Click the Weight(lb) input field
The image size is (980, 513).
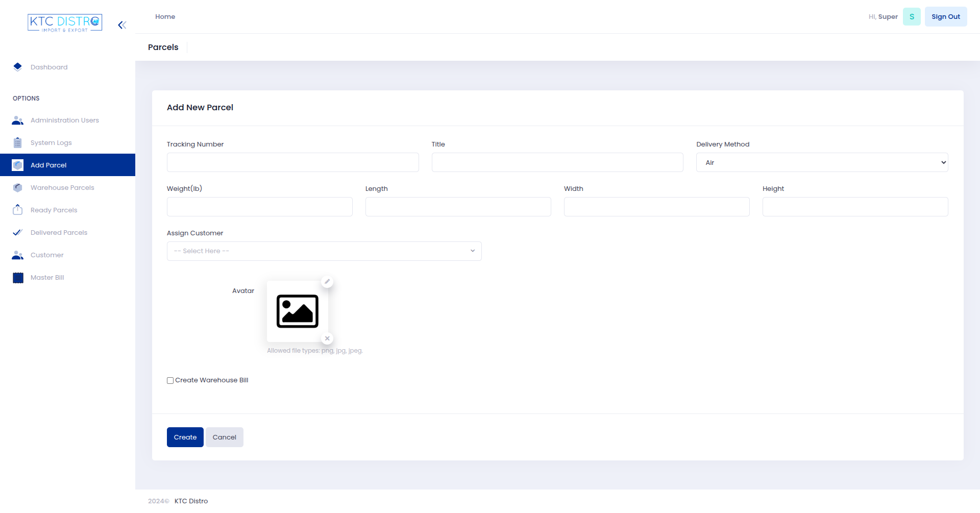coord(259,207)
